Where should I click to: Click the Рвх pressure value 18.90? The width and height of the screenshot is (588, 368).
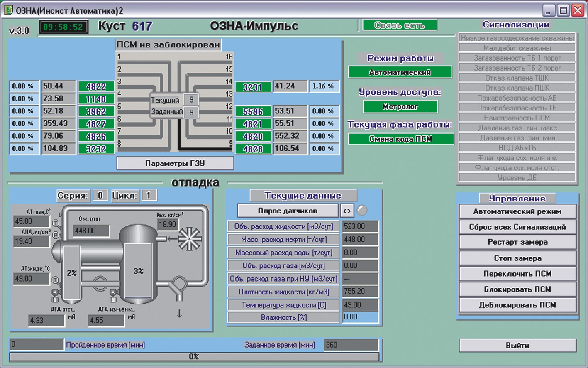point(167,224)
